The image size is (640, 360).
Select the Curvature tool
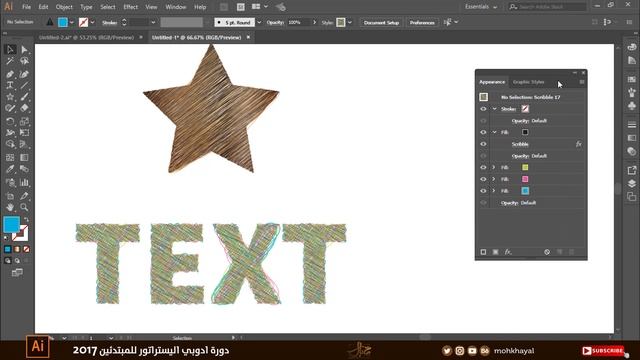[x=24, y=74]
